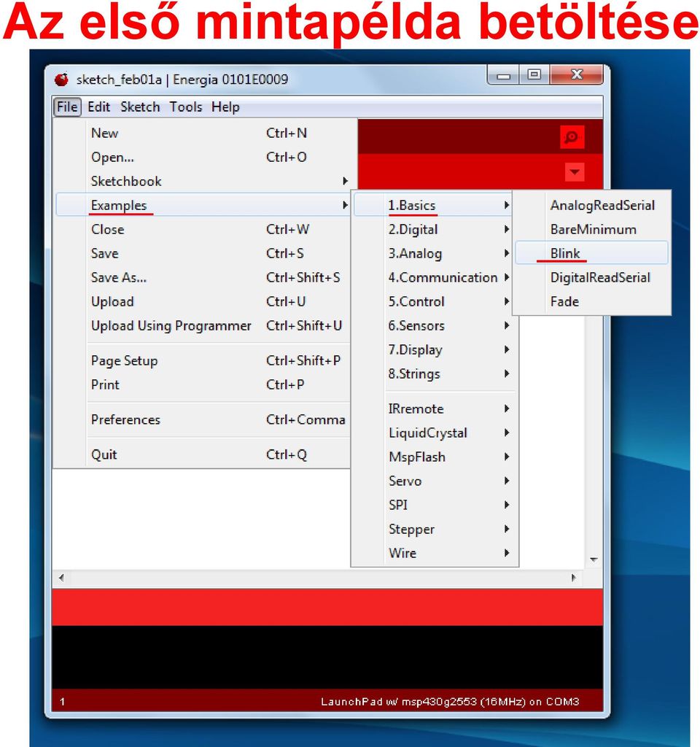Expand the Stepper library examples

[434, 529]
